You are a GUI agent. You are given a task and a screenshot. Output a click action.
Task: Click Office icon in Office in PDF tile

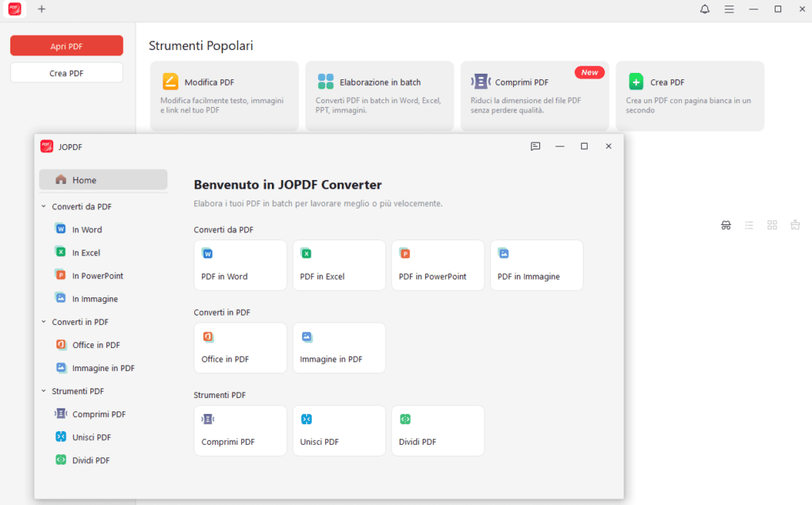(208, 337)
